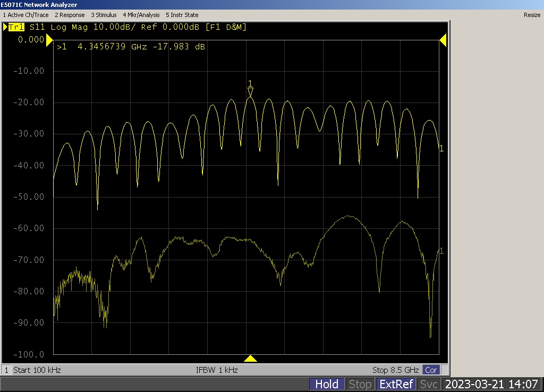Click the Start 100 kHz frequency field
This screenshot has width=544, height=392.
(36, 370)
